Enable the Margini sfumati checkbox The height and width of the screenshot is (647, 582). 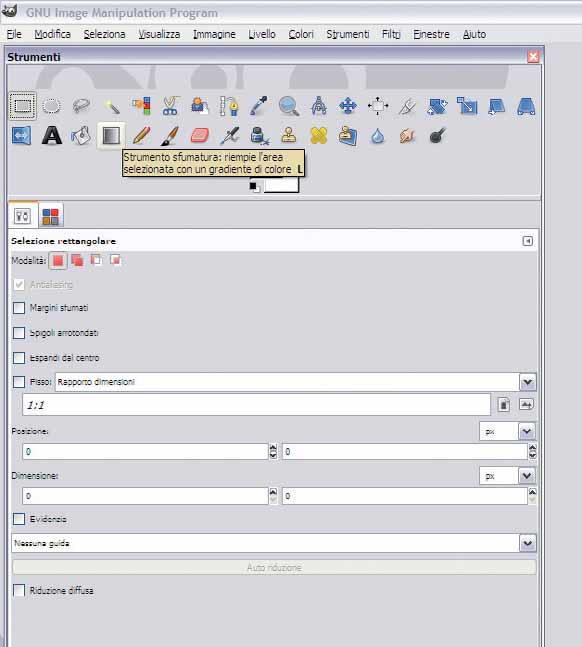pos(19,308)
